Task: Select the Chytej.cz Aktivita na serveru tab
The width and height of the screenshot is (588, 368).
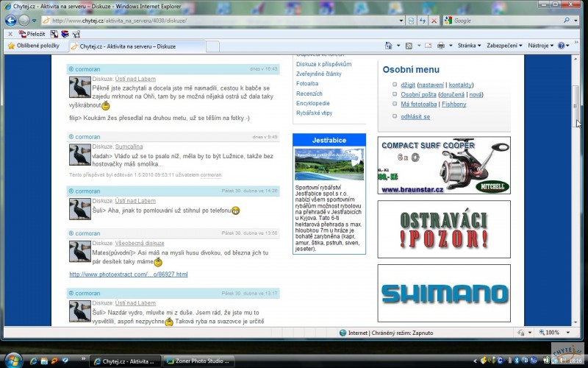Action: pos(137,46)
